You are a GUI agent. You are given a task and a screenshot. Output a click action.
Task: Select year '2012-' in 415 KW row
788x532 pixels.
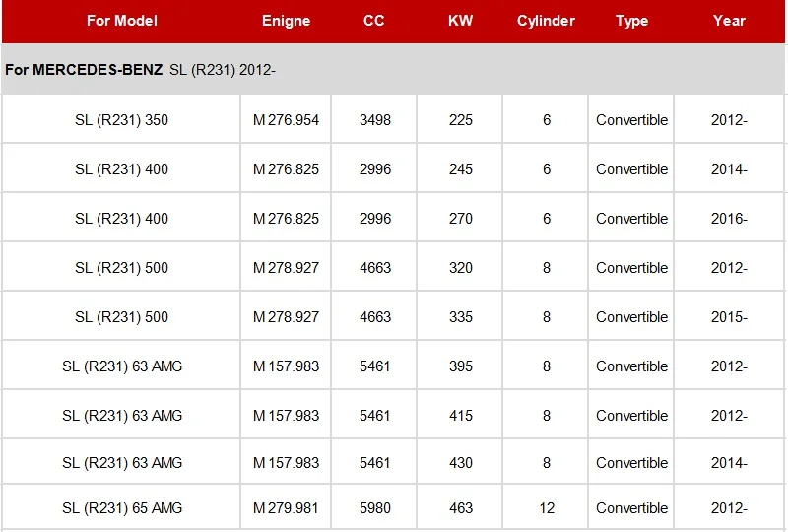729,416
